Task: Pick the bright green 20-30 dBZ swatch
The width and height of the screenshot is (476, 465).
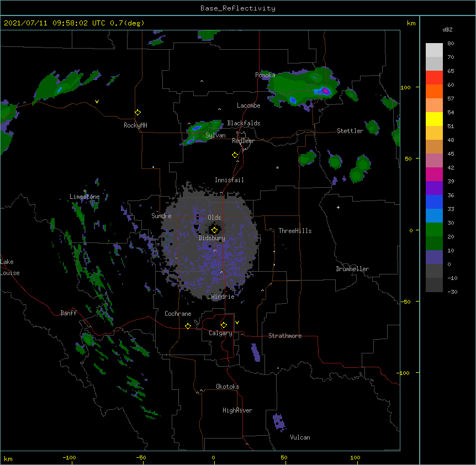Action: pos(434,230)
